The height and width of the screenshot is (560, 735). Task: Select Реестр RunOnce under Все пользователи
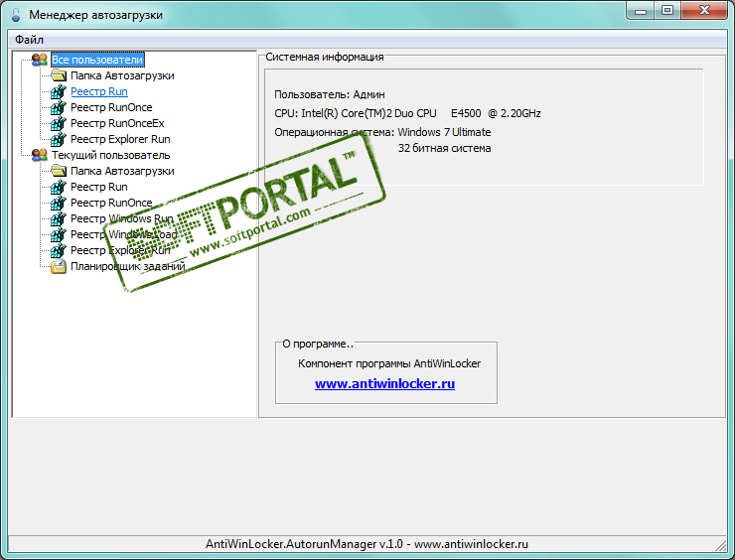(111, 107)
